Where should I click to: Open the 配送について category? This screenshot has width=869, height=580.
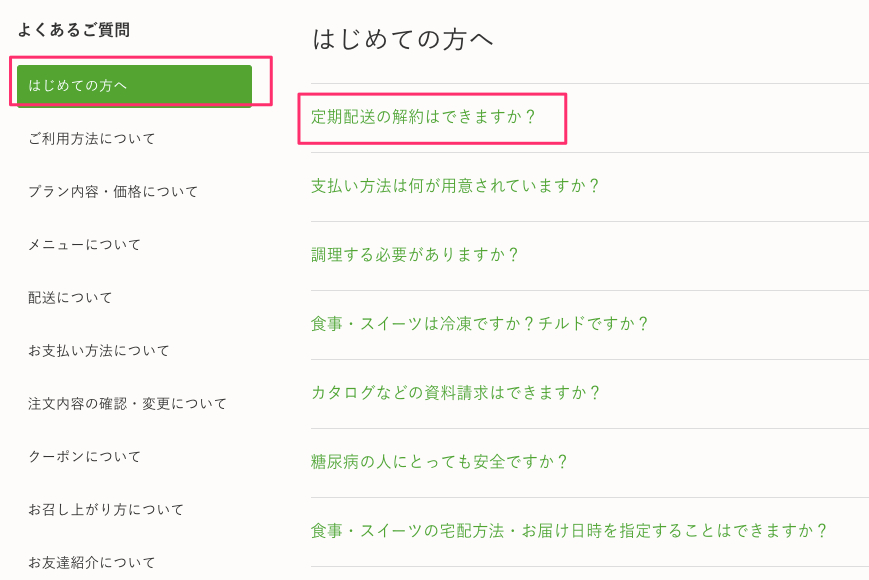pyautogui.click(x=70, y=298)
